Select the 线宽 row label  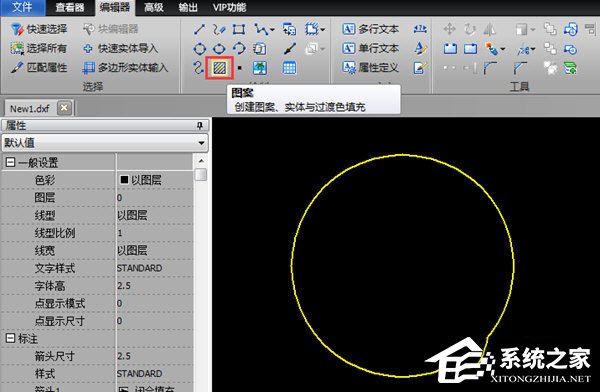[45, 250]
